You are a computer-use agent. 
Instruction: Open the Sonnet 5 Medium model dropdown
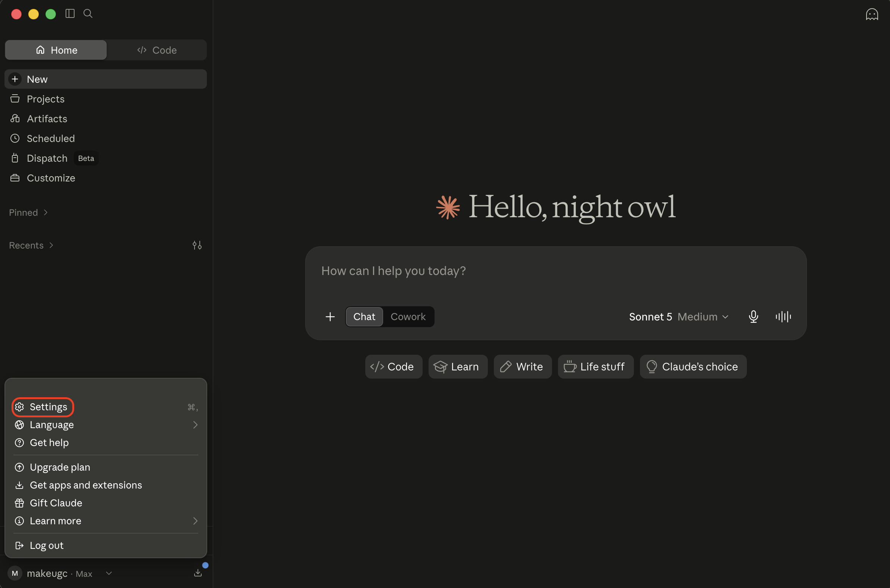678,317
